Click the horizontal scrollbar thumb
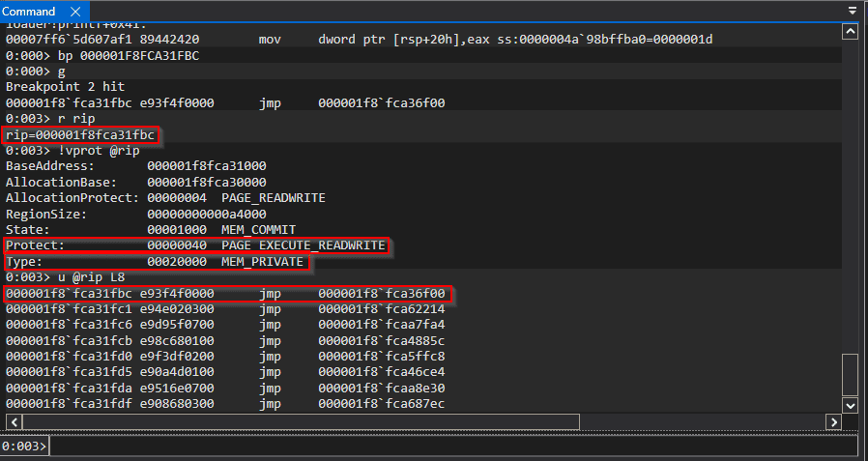Viewport: 868px width, 461px height. pos(302,422)
